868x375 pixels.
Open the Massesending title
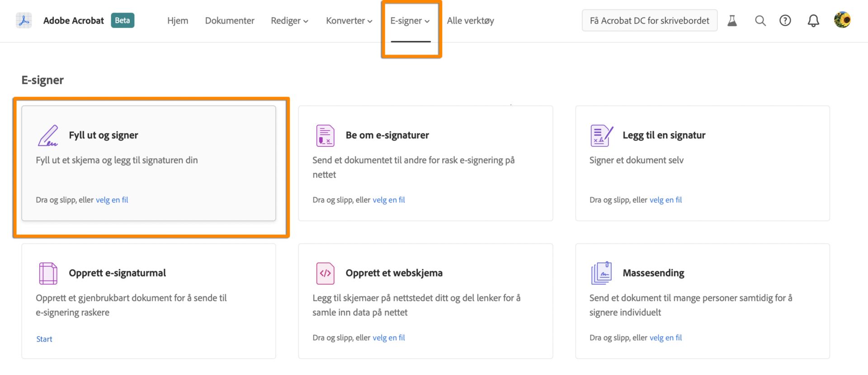tap(653, 273)
